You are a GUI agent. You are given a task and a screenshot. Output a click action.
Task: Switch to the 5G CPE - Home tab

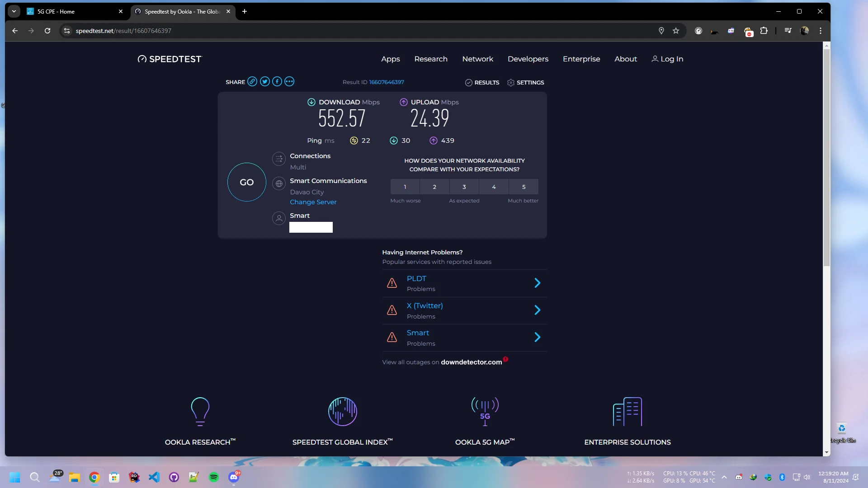[x=75, y=11]
